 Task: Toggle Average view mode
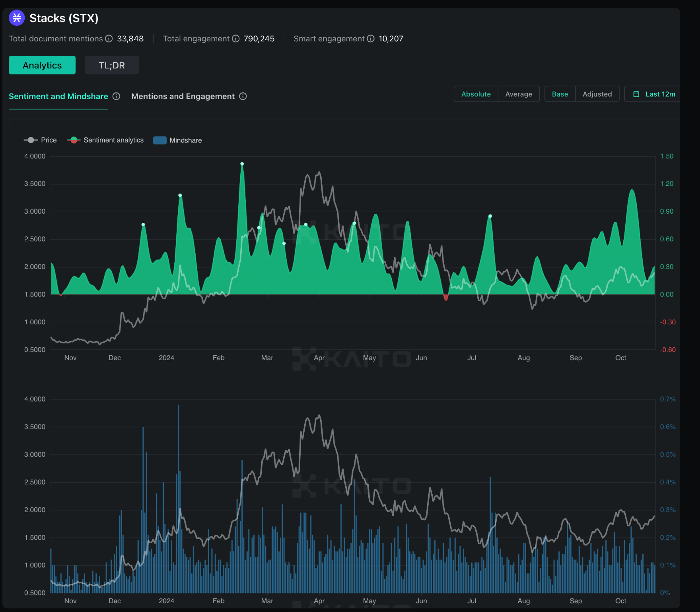[x=519, y=94]
